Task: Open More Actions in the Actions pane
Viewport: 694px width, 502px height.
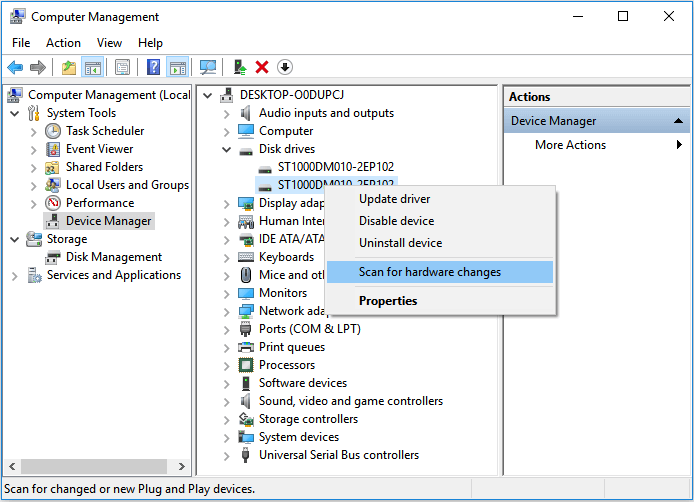Action: click(570, 145)
